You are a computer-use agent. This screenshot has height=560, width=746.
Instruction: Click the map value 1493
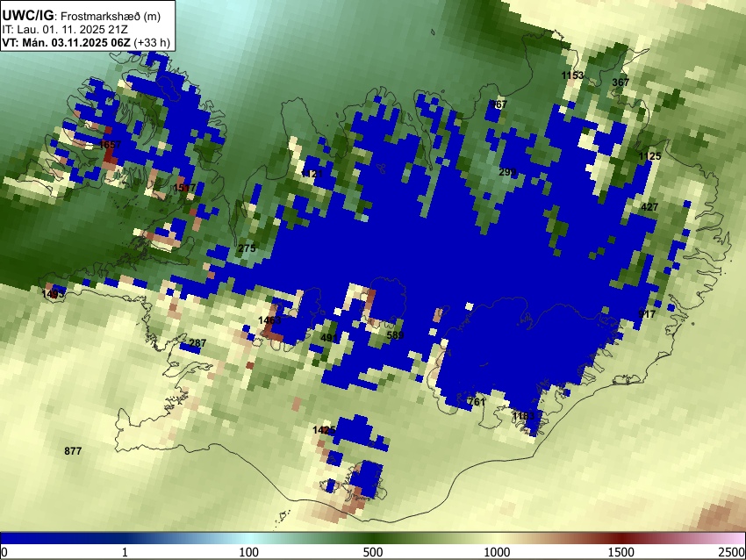[53, 293]
